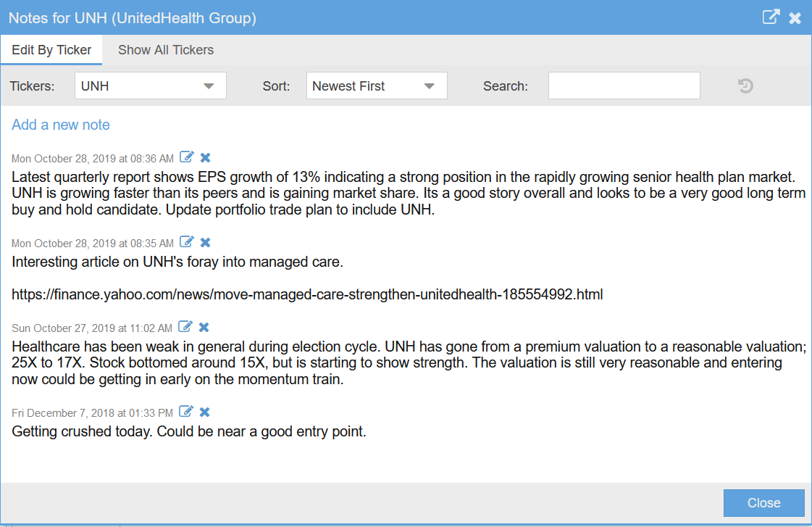
Task: Focus the Search input field
Action: (624, 86)
